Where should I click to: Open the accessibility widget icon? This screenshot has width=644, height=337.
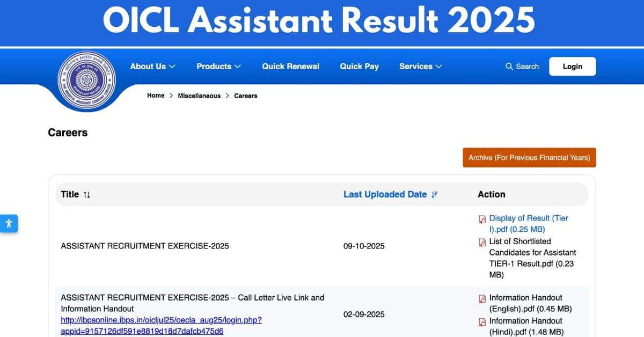[9, 223]
